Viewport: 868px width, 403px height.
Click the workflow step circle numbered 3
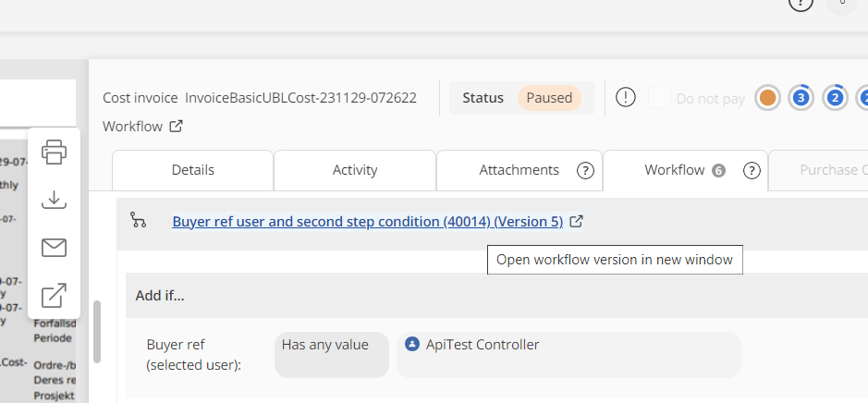click(x=801, y=98)
